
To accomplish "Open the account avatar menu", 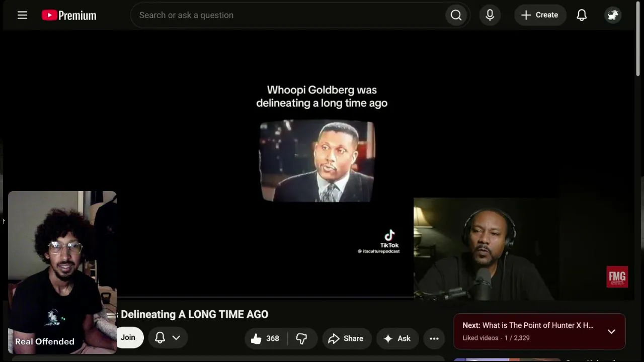I will [x=613, y=15].
